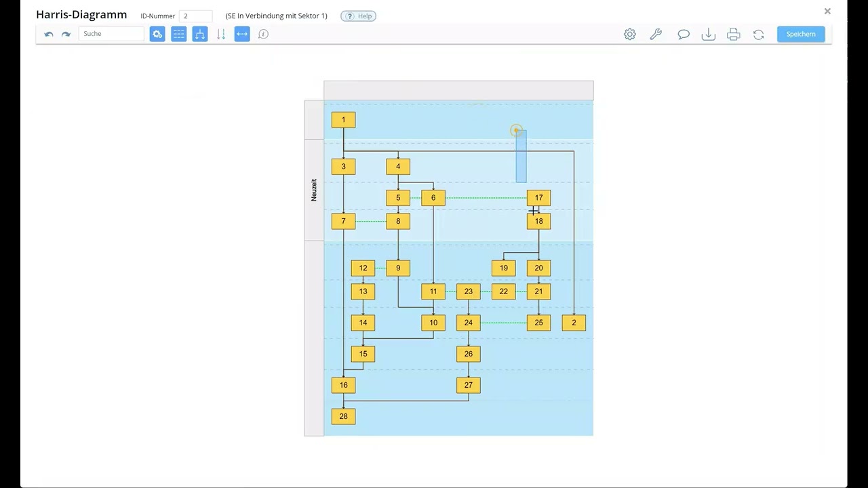Click the Suche search field

click(x=111, y=34)
